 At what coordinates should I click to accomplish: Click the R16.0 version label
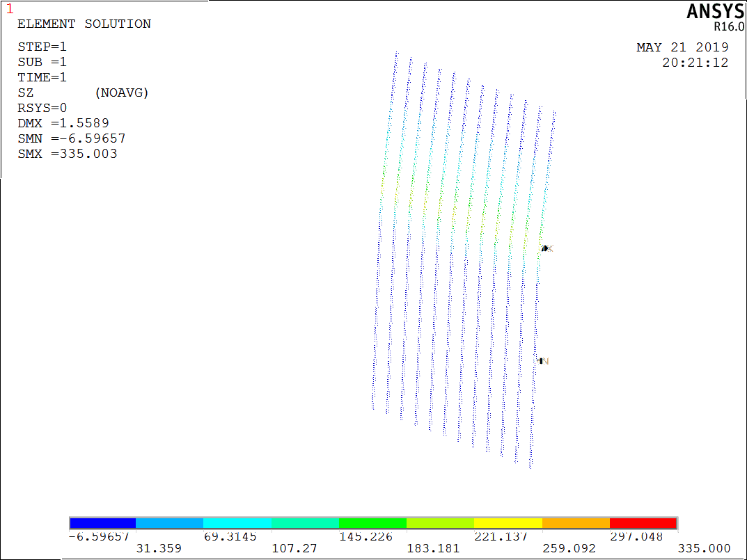coord(729,26)
